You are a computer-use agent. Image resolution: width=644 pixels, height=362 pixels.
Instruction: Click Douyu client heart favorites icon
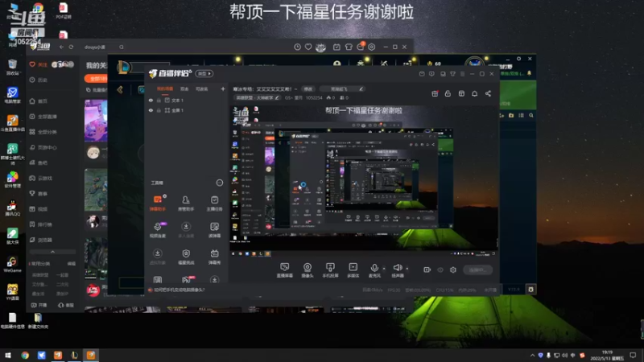(x=308, y=47)
